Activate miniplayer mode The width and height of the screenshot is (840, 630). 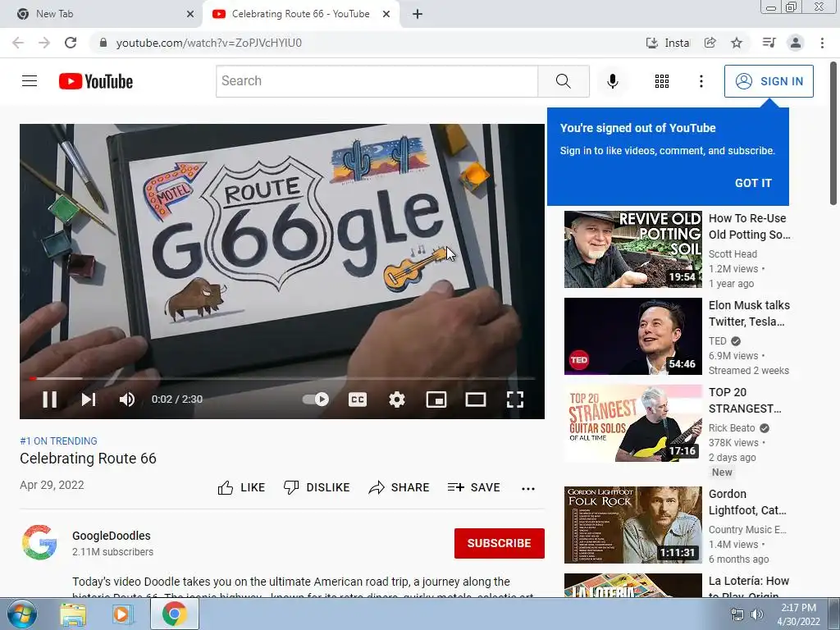point(436,399)
